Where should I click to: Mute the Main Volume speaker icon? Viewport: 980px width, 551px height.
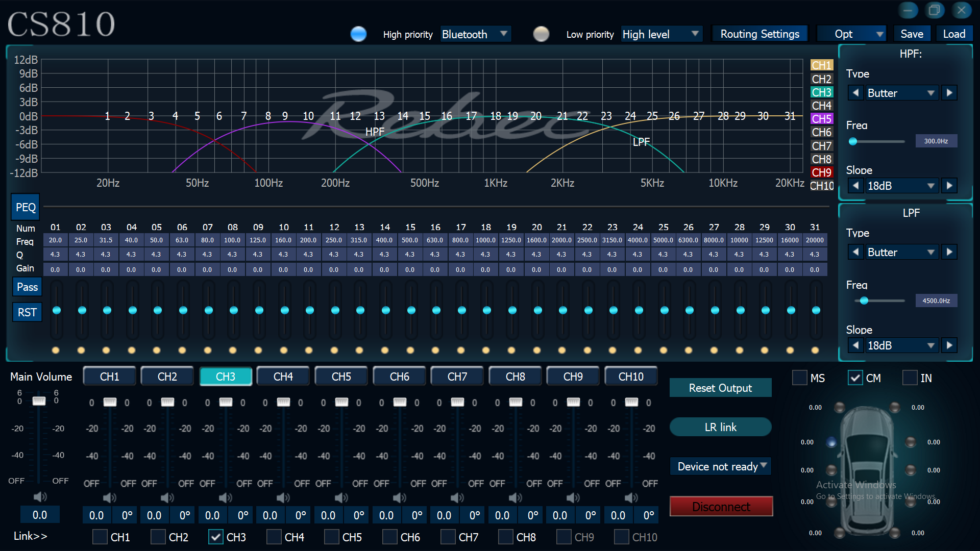tap(39, 496)
